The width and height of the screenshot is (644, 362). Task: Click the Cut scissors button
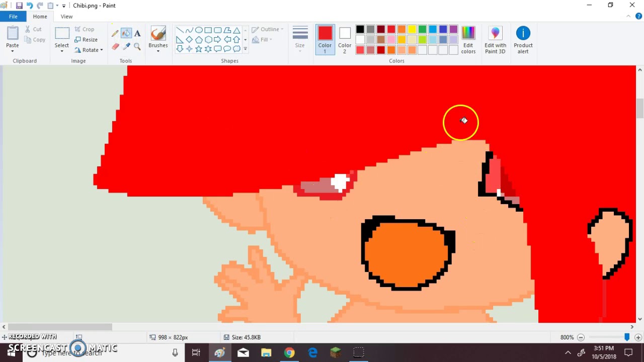(33, 29)
